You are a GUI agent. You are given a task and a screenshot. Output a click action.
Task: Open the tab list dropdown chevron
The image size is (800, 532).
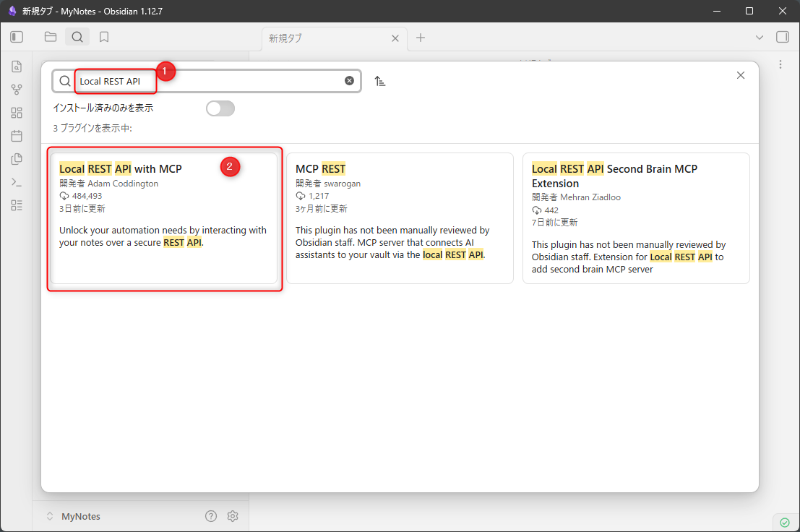(760, 38)
